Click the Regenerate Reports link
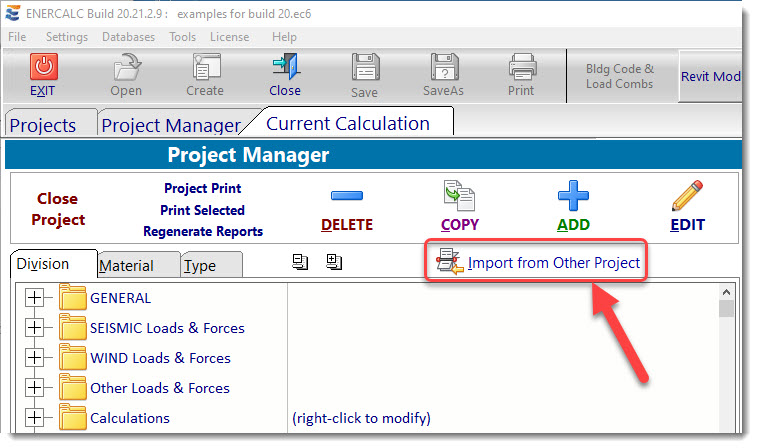This screenshot has width=757, height=448. tap(203, 231)
